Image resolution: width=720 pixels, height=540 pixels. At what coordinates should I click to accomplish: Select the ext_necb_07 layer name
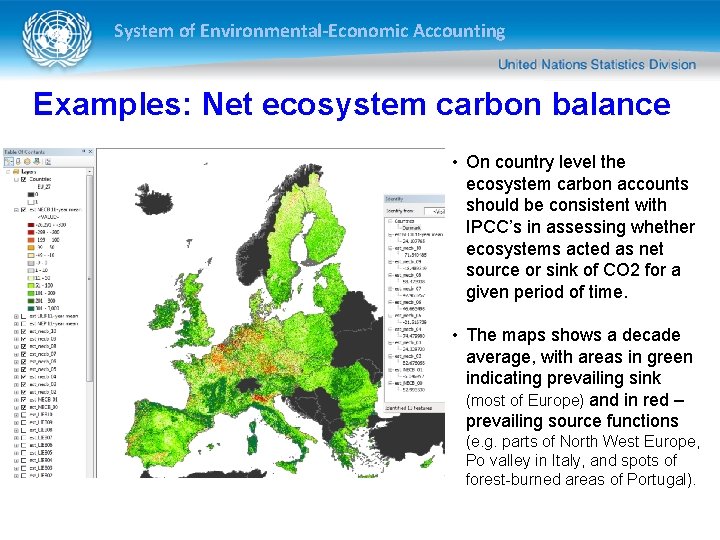pos(43,354)
